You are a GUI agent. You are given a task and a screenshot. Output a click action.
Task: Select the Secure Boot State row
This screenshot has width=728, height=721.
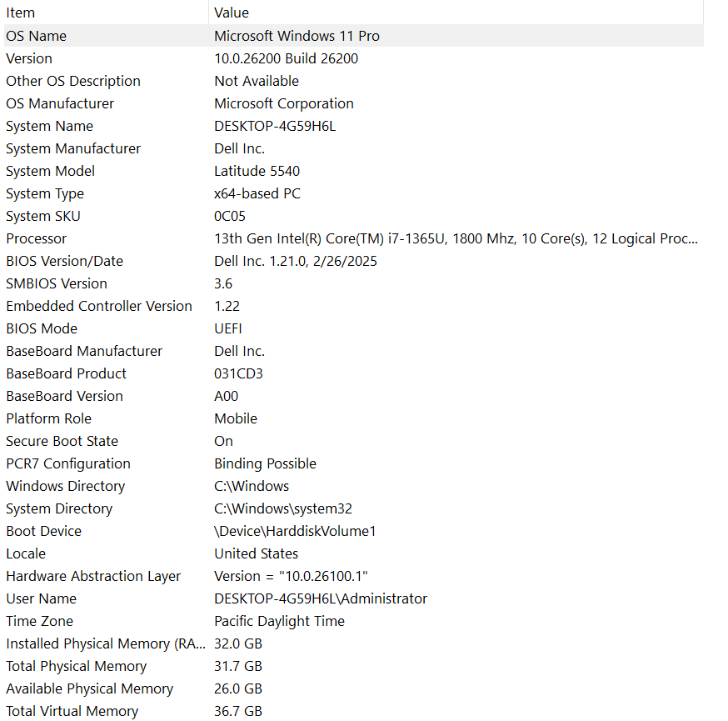[354, 441]
